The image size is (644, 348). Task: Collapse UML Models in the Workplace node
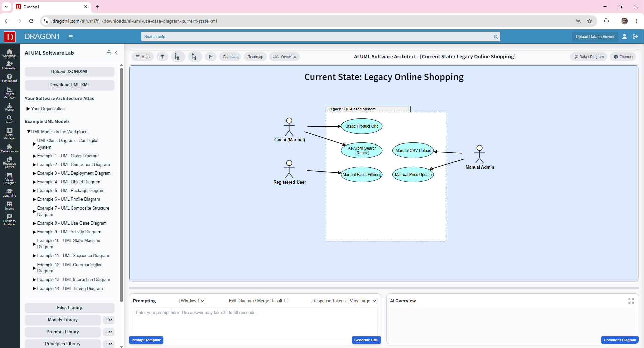(29, 132)
